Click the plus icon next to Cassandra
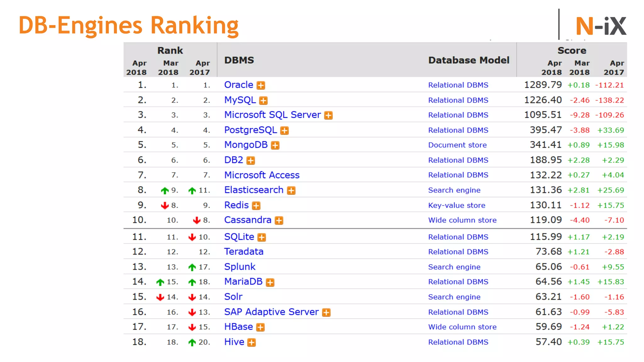Screen dimensions: 644x362 click(279, 220)
